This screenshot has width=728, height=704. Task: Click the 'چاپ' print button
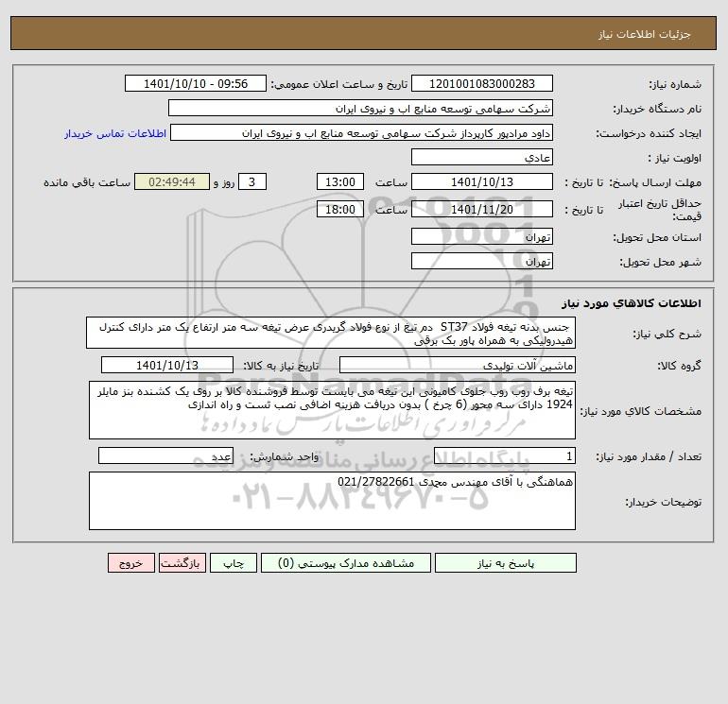tap(234, 563)
